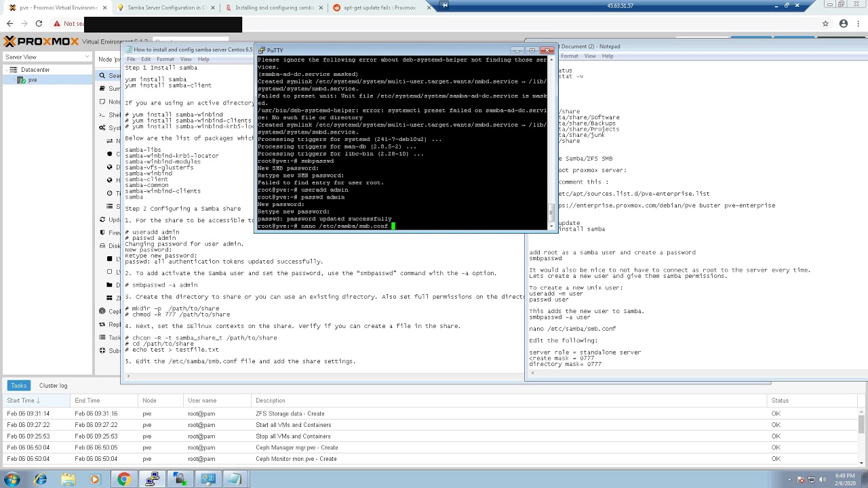Open Windows Explorer folder from taskbar

point(68,479)
